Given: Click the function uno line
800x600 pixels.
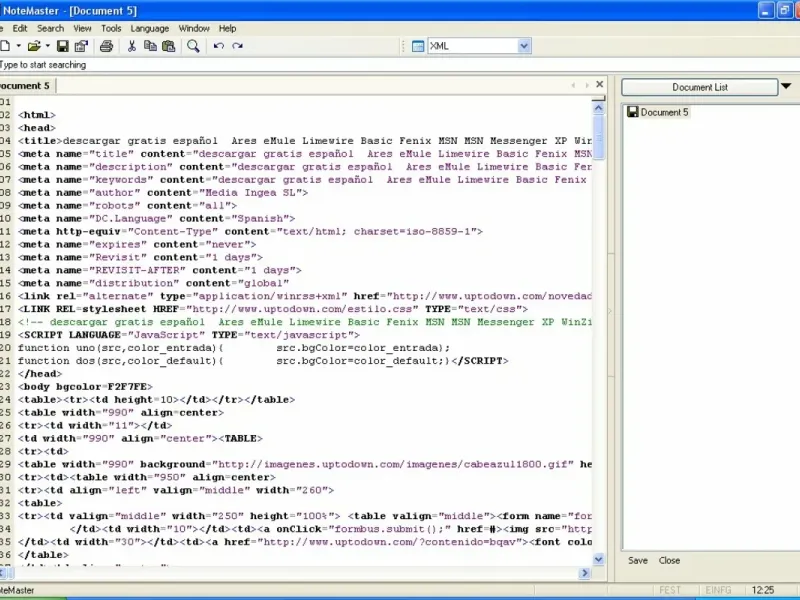Looking at the screenshot, I should [234, 348].
